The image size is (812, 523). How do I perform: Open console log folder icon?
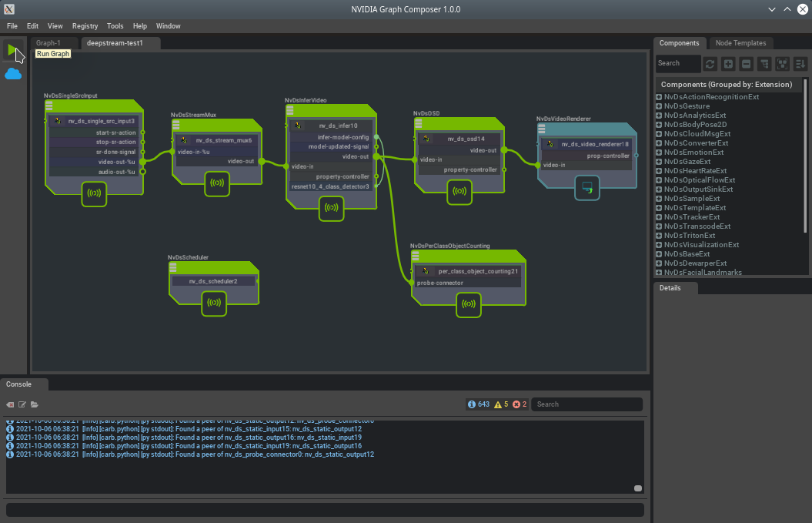pos(35,404)
